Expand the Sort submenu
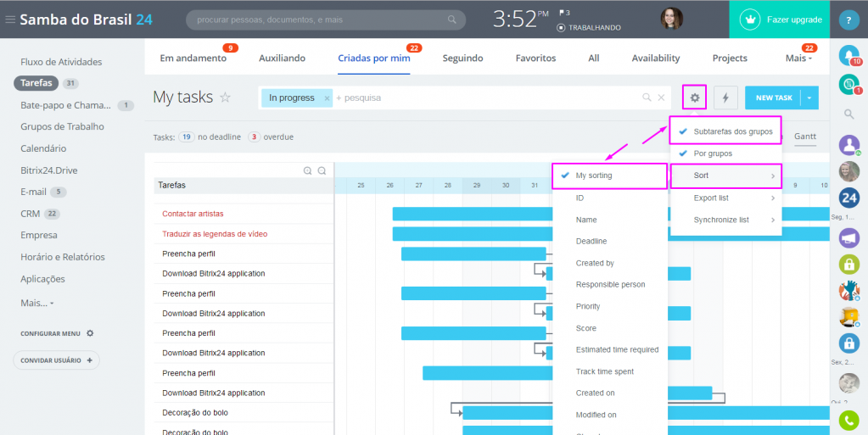 (725, 176)
